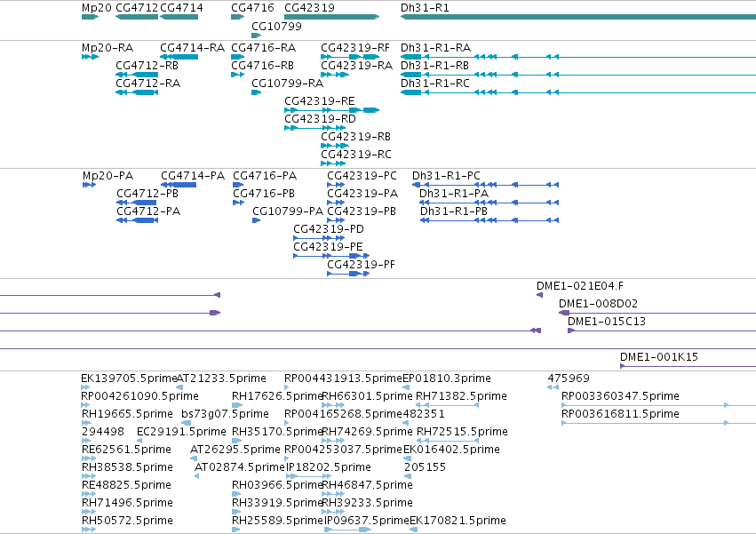Select protein CG4712-PB
The image size is (756, 534).
(x=147, y=194)
